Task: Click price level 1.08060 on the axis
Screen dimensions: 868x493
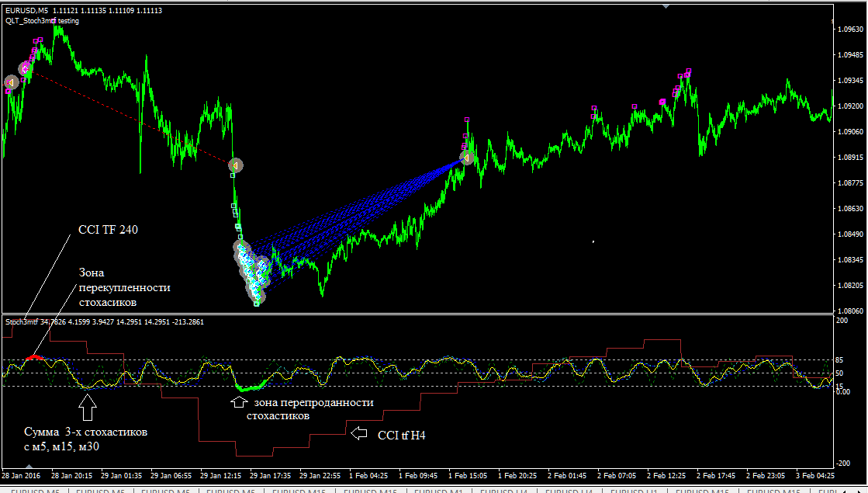Action: [851, 311]
